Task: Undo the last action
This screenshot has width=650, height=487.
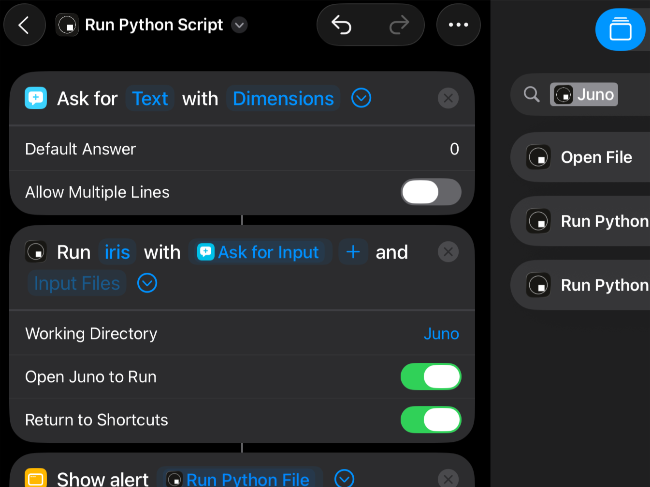Action: coord(342,25)
